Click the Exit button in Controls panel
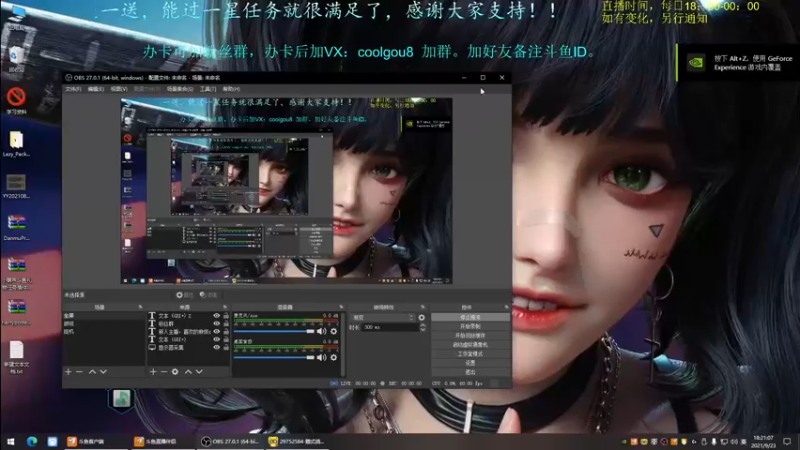The height and width of the screenshot is (450, 800). [470, 372]
